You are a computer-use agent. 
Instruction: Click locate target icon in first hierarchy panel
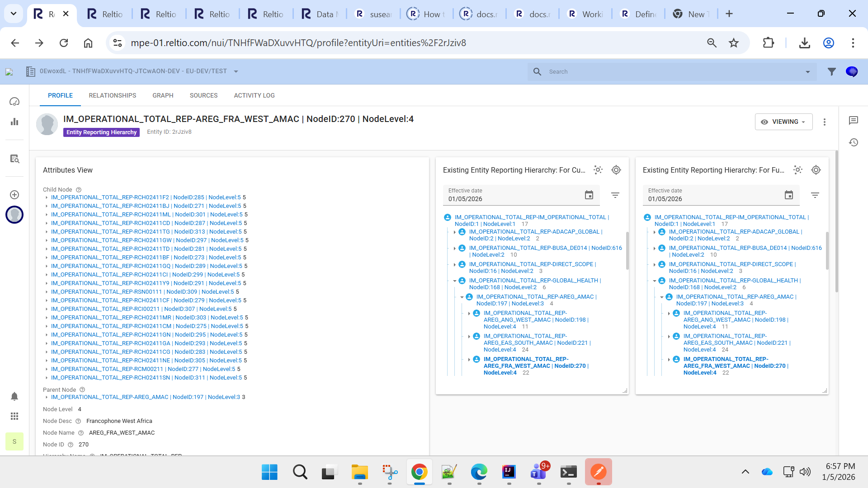[616, 170]
